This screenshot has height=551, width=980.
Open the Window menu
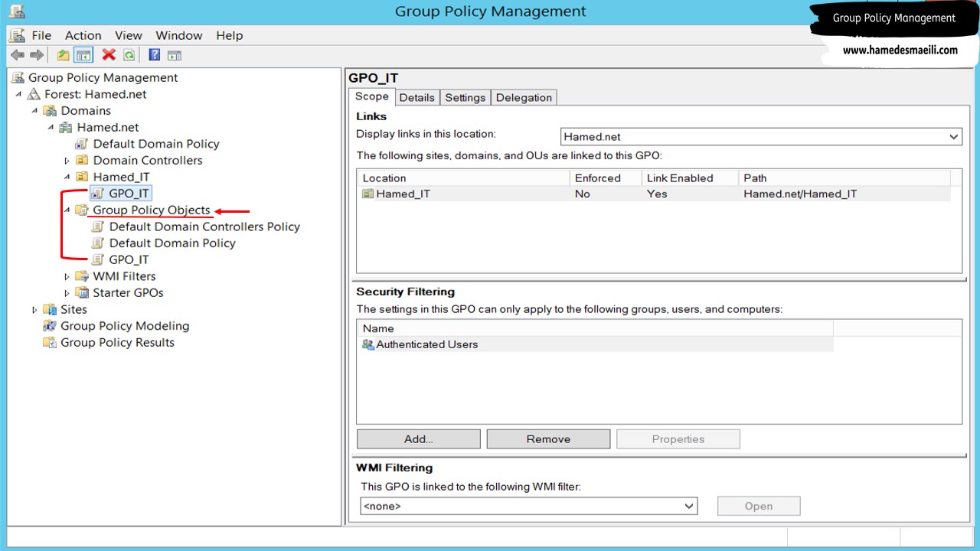179,35
